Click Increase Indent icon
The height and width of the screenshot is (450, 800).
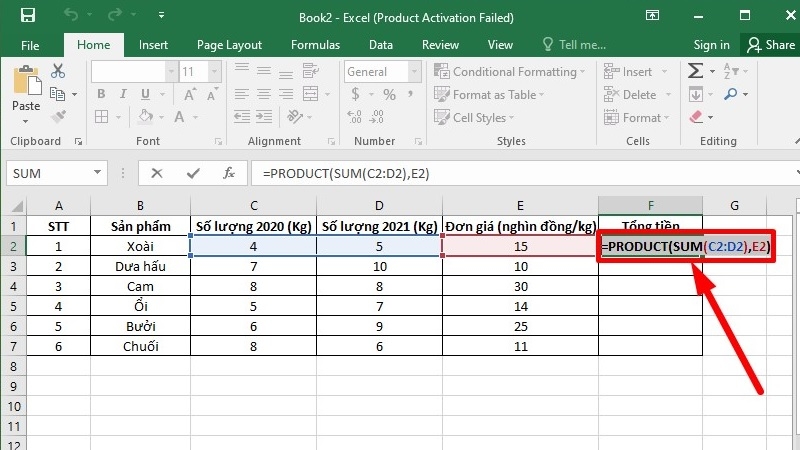[264, 117]
